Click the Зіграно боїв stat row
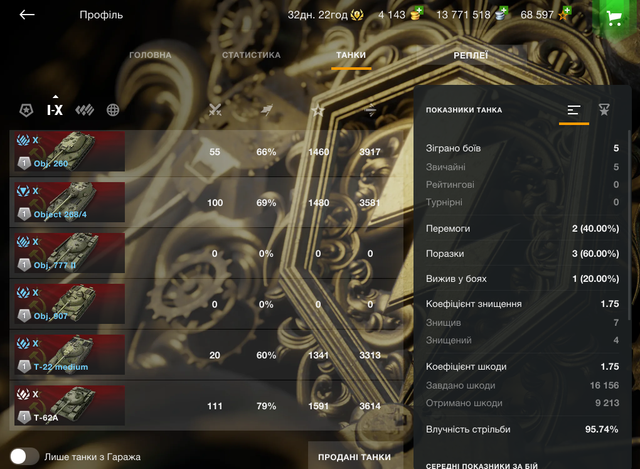The image size is (640, 469). tap(522, 148)
